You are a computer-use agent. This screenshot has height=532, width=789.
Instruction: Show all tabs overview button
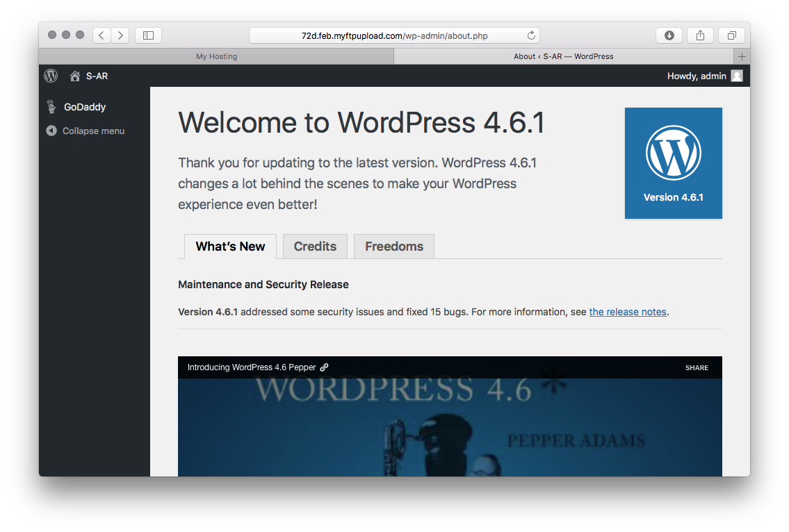click(731, 35)
